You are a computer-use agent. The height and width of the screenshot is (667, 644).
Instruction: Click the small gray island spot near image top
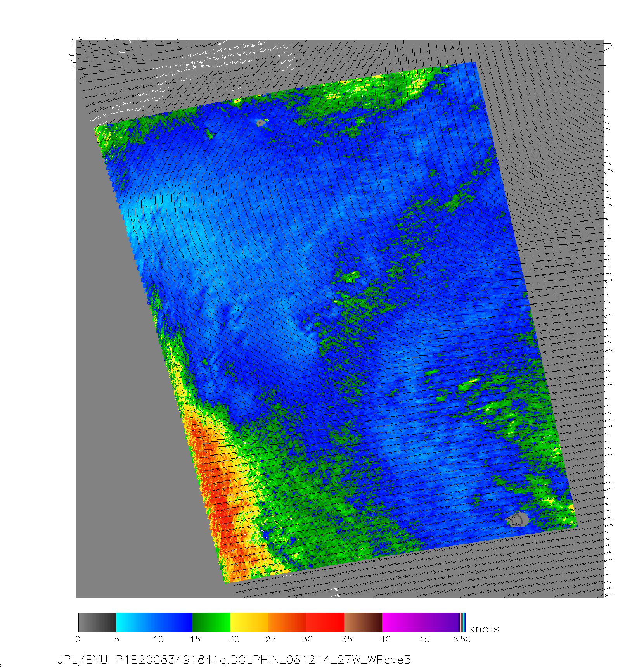(x=260, y=123)
